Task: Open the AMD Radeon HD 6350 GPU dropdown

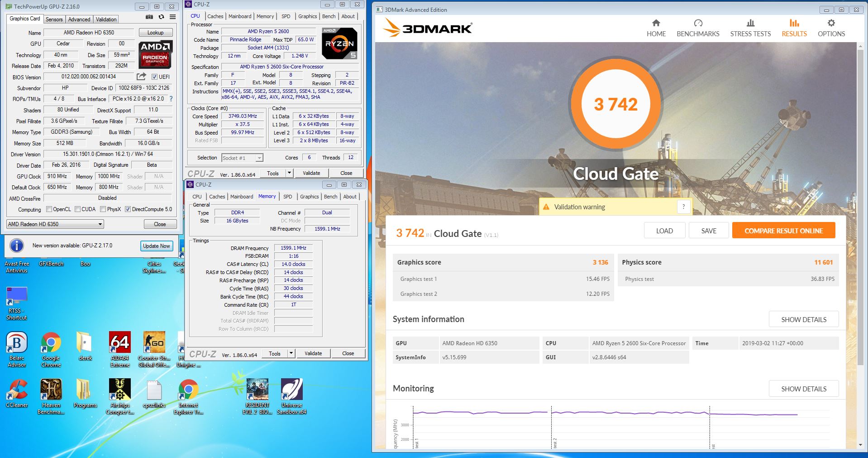Action: [x=55, y=224]
